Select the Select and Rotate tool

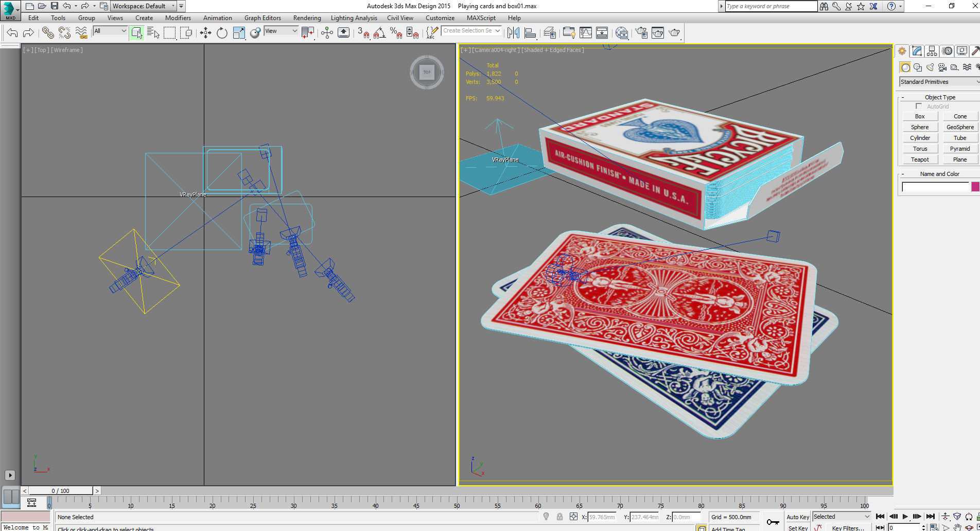(222, 33)
